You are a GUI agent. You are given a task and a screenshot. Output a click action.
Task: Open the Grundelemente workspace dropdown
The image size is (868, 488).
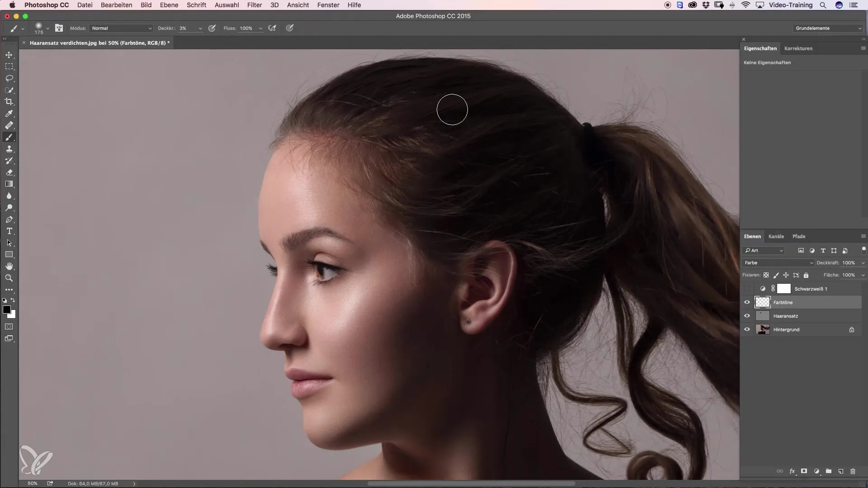coord(828,28)
